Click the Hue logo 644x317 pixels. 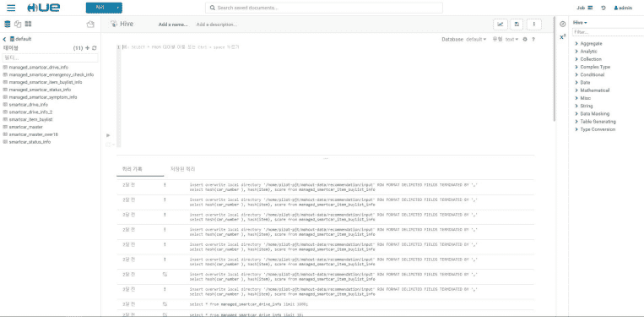point(44,8)
